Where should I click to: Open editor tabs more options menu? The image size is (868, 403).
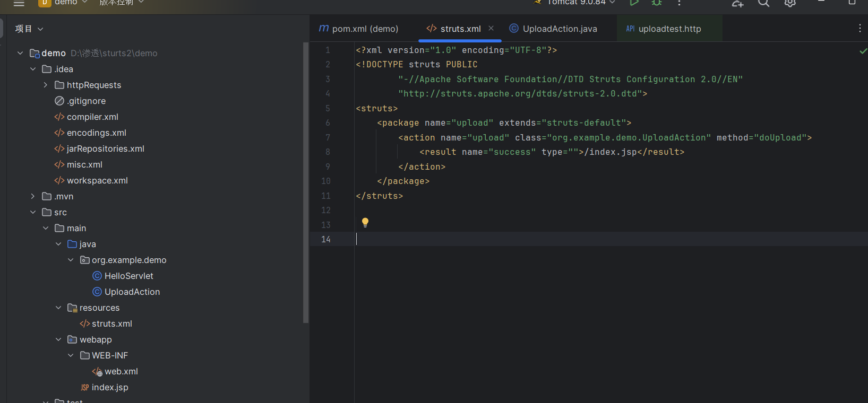click(x=860, y=28)
